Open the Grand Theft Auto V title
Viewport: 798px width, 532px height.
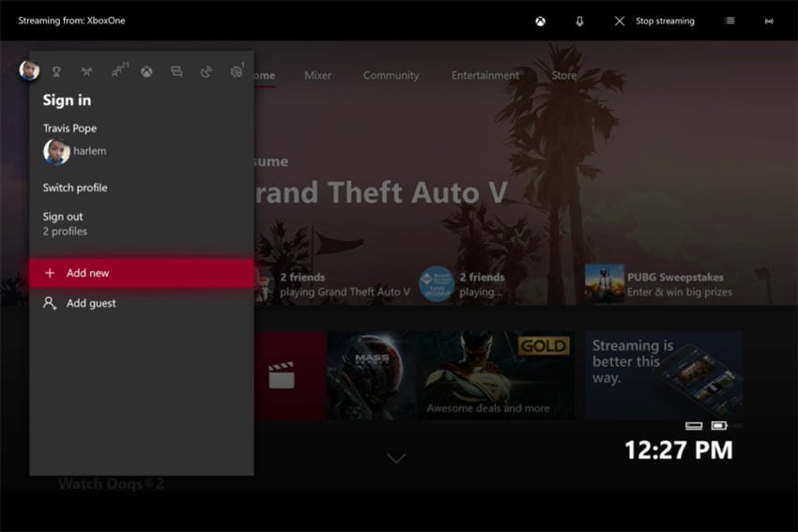tap(380, 192)
